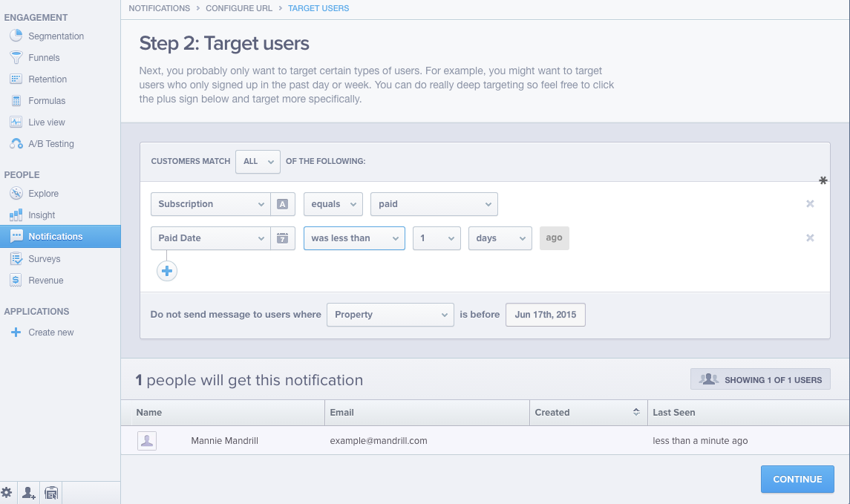Image resolution: width=850 pixels, height=504 pixels.
Task: Click the Jun 17th, 2015 date field
Action: coord(546,315)
